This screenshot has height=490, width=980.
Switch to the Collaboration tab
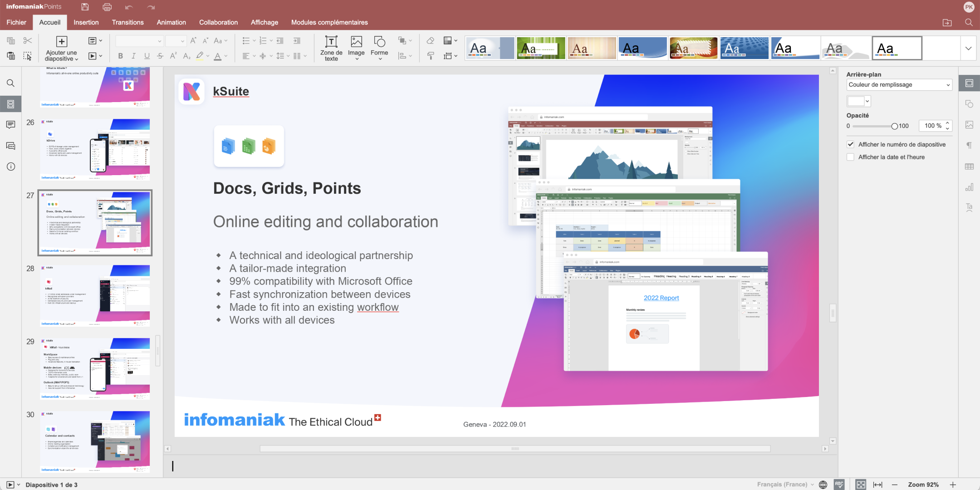(218, 22)
